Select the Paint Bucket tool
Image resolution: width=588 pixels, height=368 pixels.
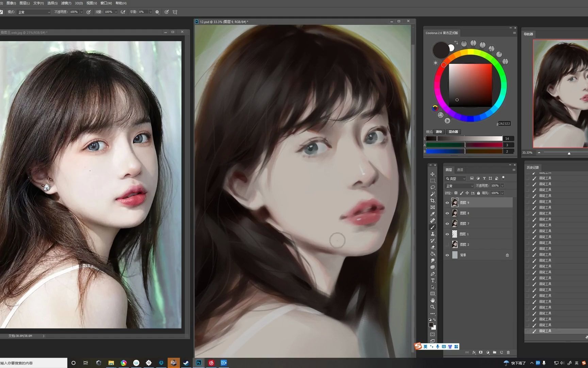pos(432,254)
